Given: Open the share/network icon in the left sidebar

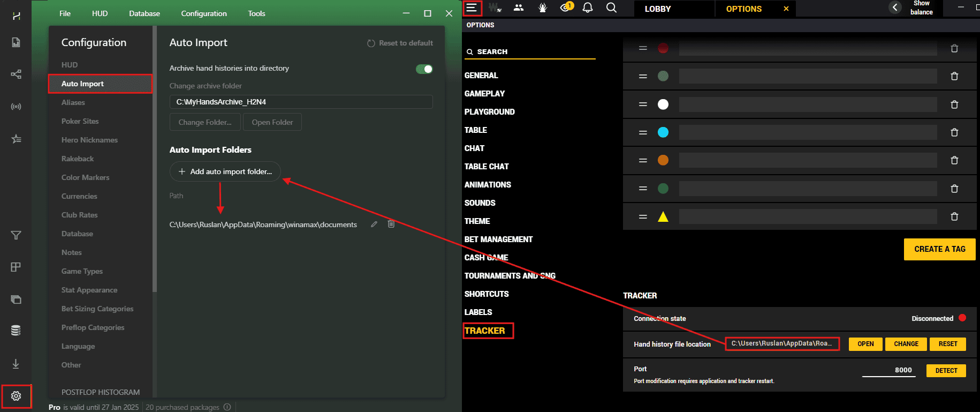Looking at the screenshot, I should pyautogui.click(x=16, y=74).
